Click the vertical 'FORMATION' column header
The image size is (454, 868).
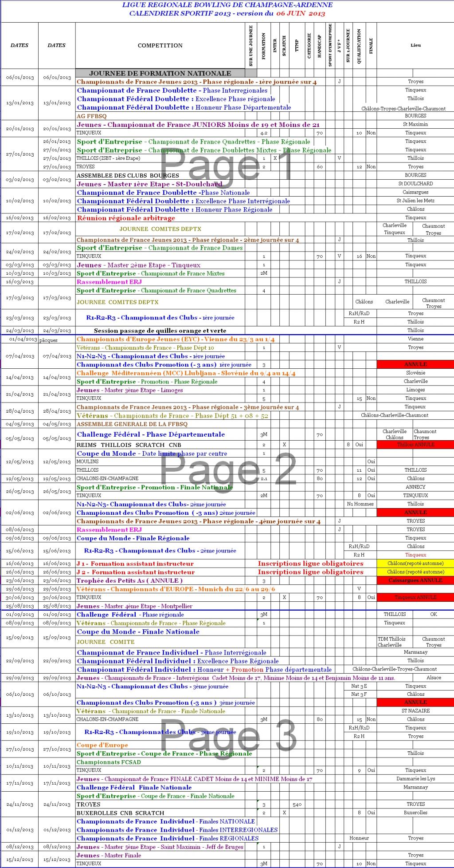[264, 46]
